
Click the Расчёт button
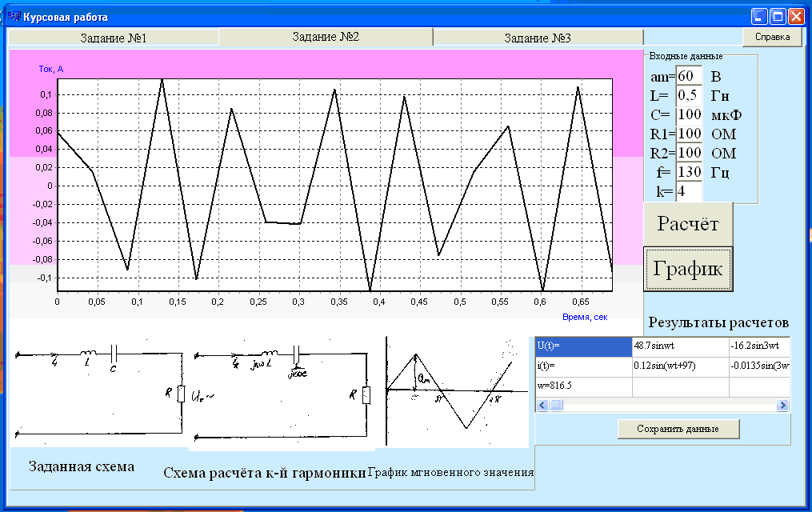688,224
